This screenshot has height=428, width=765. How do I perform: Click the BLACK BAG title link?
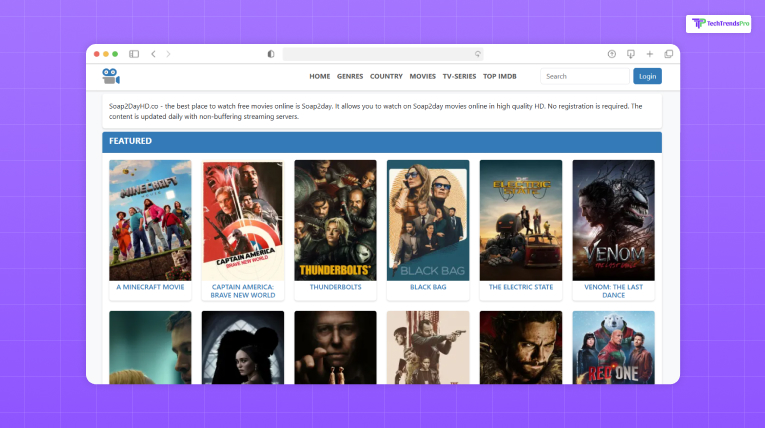click(428, 287)
